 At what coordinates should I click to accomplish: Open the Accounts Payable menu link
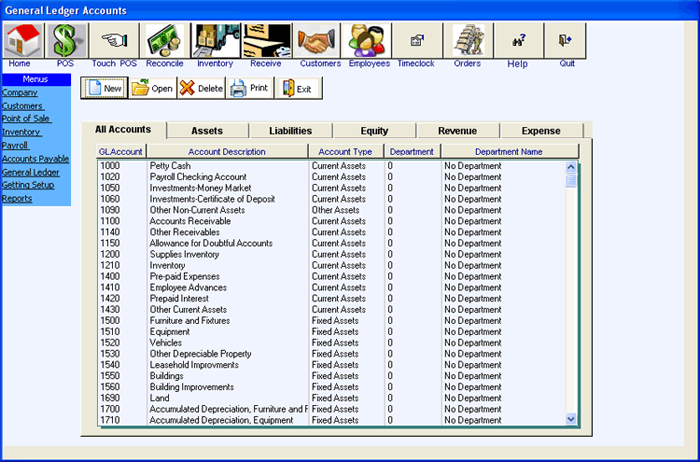(x=35, y=158)
